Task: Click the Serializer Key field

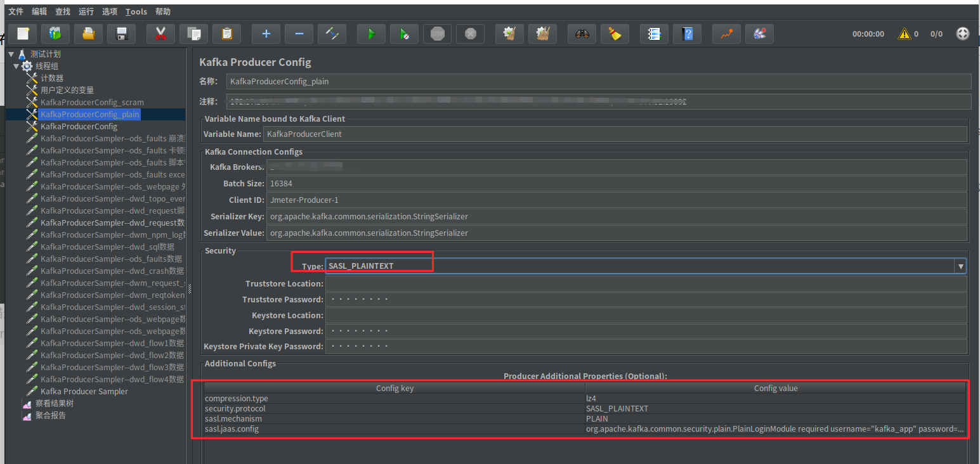Action: [x=617, y=216]
